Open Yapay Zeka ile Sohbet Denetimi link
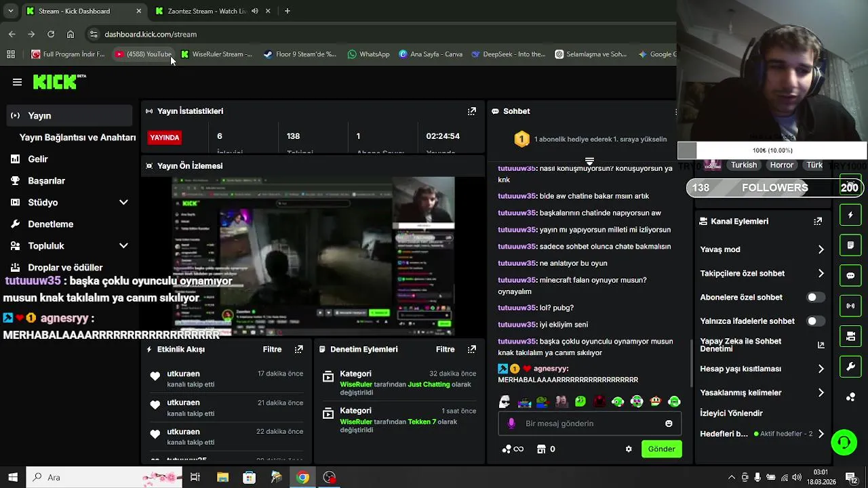Viewport: 868px width, 488px height. [x=762, y=345]
